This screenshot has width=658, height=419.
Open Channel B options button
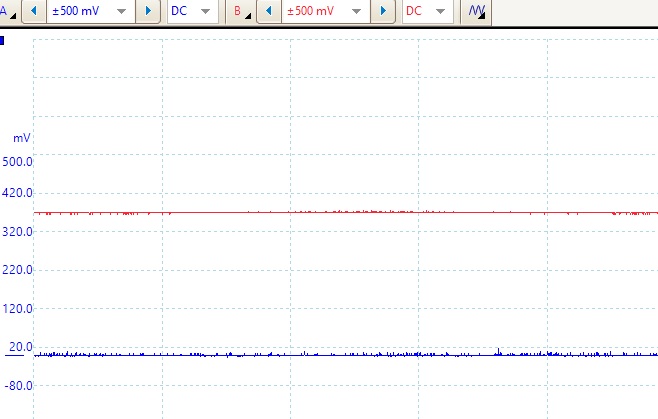(241, 11)
